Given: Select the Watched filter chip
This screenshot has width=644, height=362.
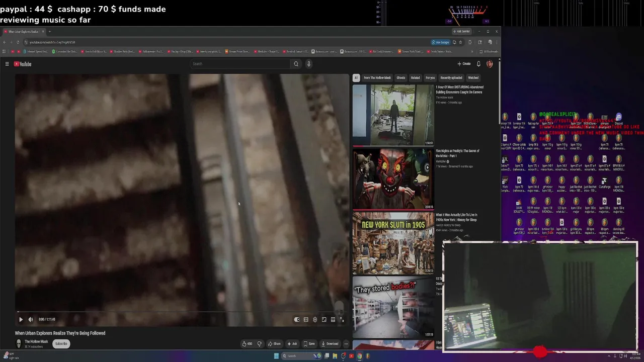Looking at the screenshot, I should coord(473,78).
